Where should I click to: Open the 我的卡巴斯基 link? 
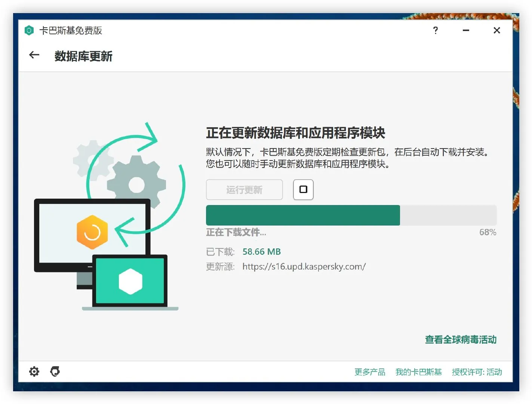[418, 372]
